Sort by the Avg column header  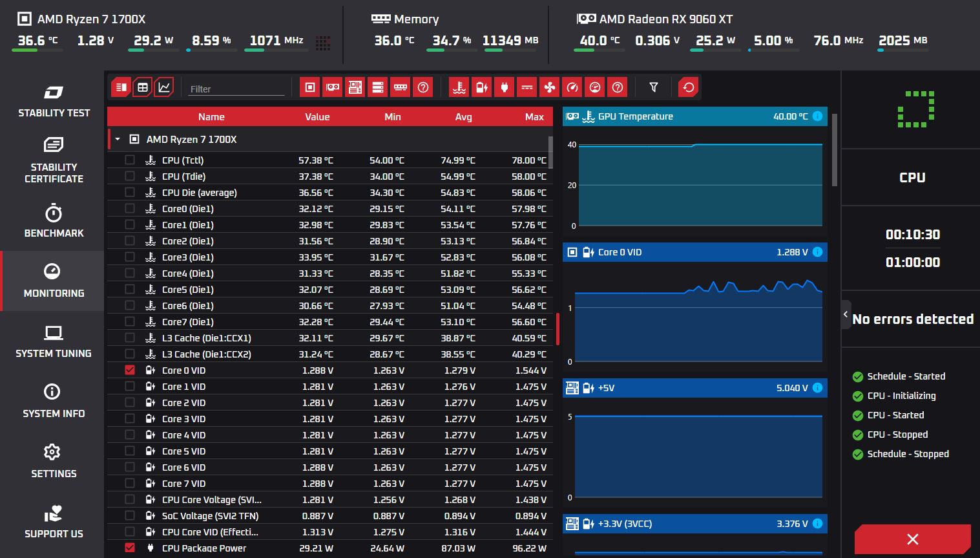(x=463, y=117)
